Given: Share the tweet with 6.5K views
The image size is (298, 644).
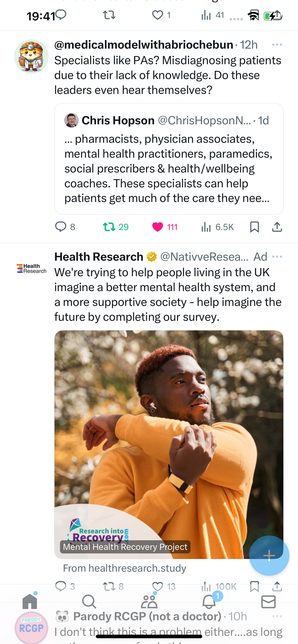Looking at the screenshot, I should tap(277, 227).
